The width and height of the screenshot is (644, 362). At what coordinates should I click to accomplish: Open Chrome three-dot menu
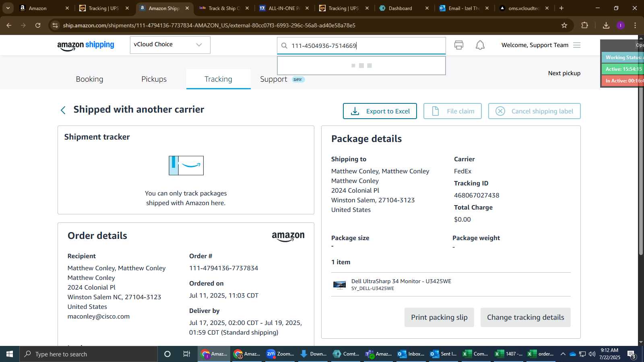(x=635, y=25)
